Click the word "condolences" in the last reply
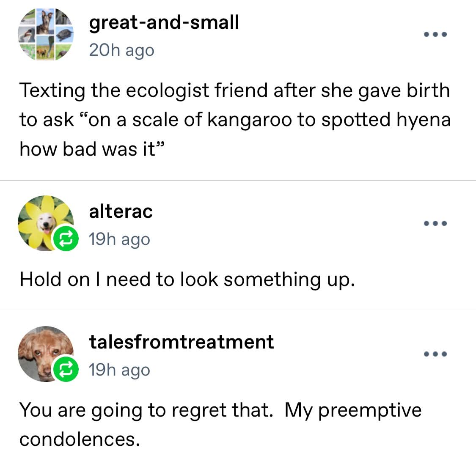The width and height of the screenshot is (476, 461). coord(79,439)
